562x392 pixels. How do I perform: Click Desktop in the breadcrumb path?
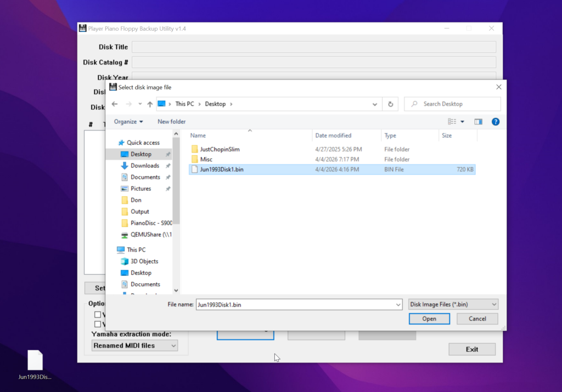click(x=216, y=104)
